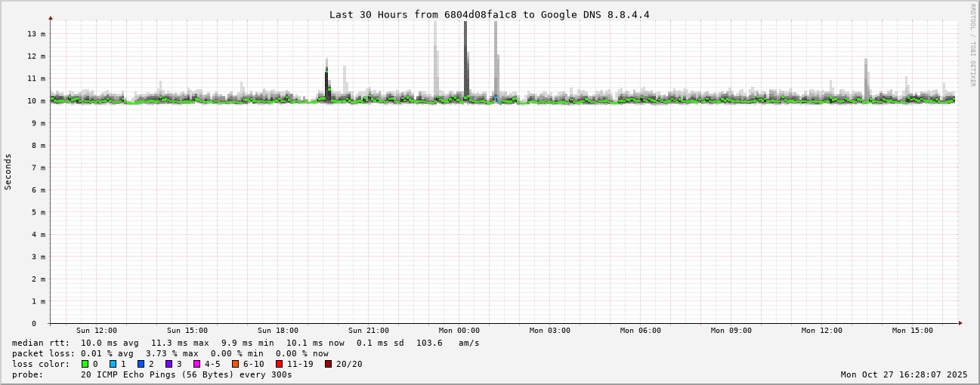
Task: Click the median rtt statistics line
Action: [246, 343]
